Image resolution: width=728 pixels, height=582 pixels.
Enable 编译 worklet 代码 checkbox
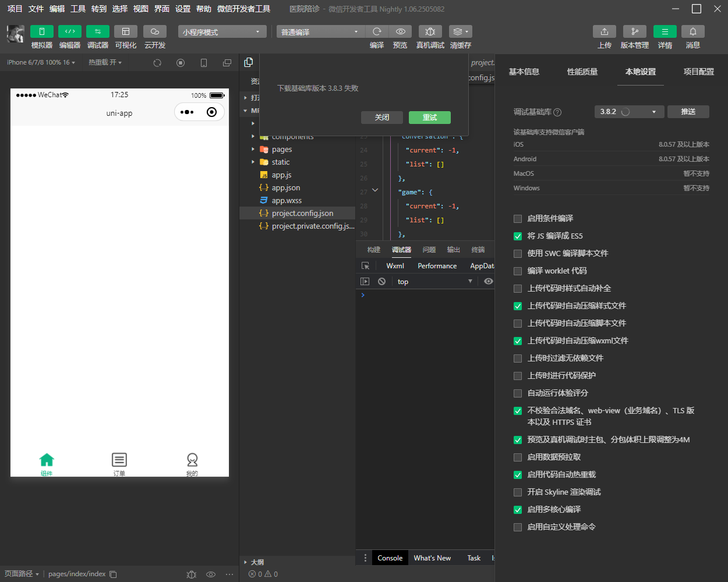(x=518, y=271)
